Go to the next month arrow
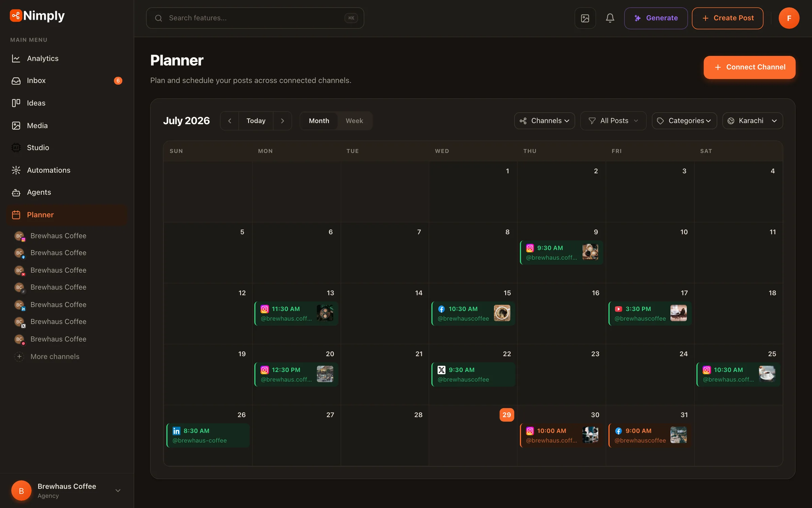 [x=283, y=121]
